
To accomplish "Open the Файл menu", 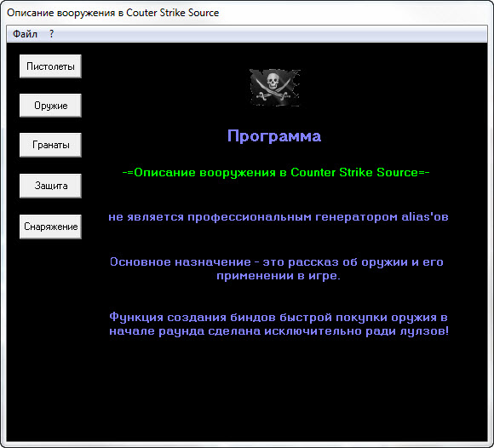I will [25, 34].
